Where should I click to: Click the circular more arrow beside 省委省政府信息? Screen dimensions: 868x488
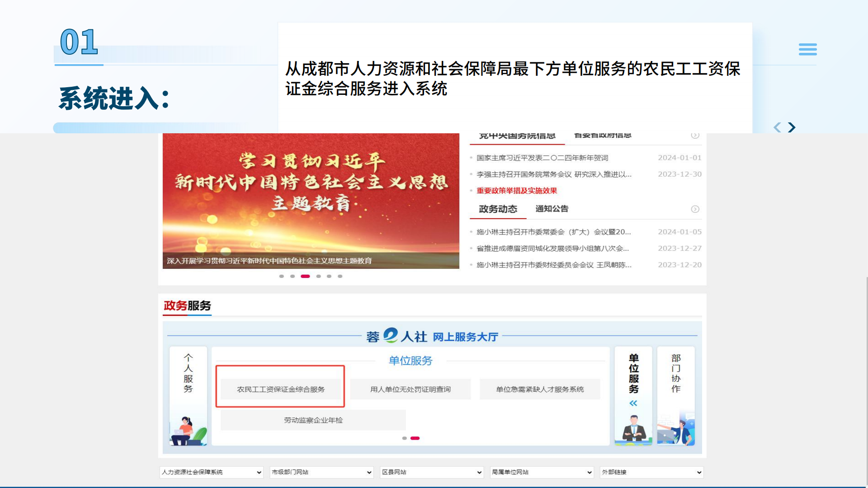click(695, 135)
